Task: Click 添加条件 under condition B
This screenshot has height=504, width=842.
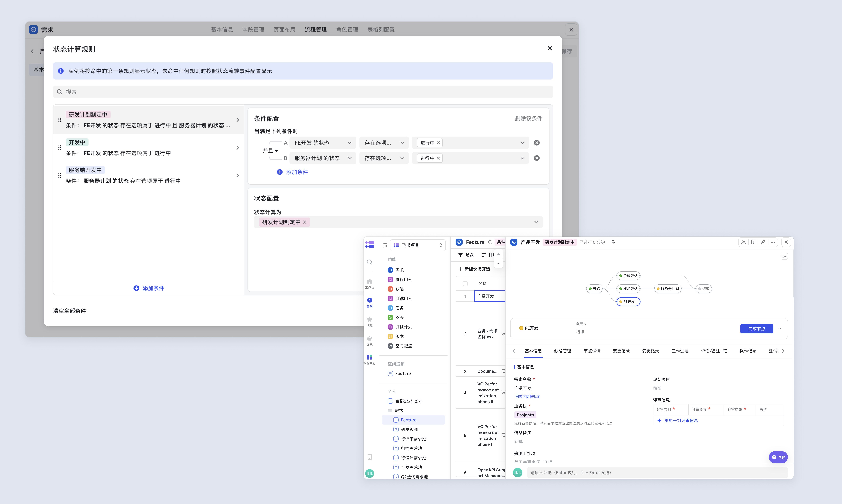Action: point(292,172)
